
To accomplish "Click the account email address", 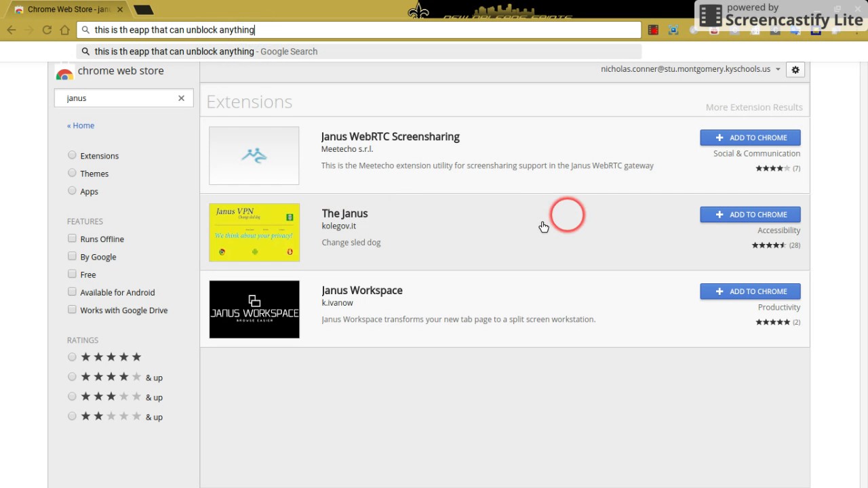I will 686,69.
